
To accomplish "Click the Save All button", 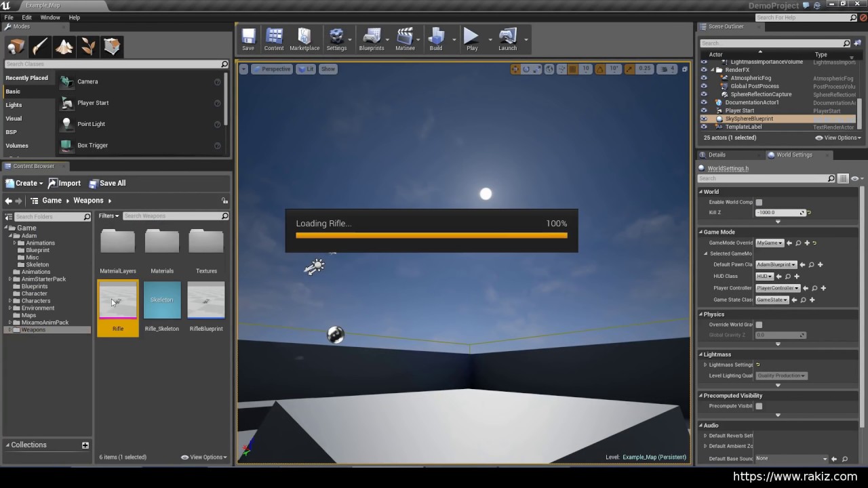I will point(107,183).
